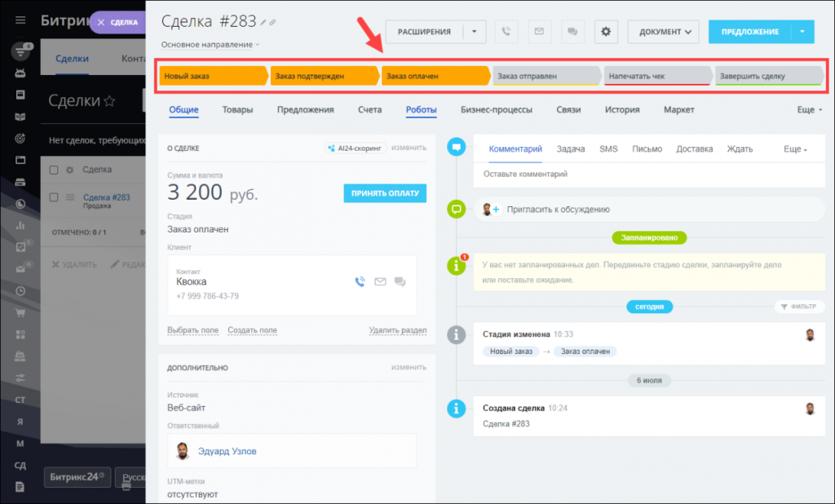Screen dimensions: 835x504
Task: Click the favorite star next to Сделки
Action: click(109, 101)
